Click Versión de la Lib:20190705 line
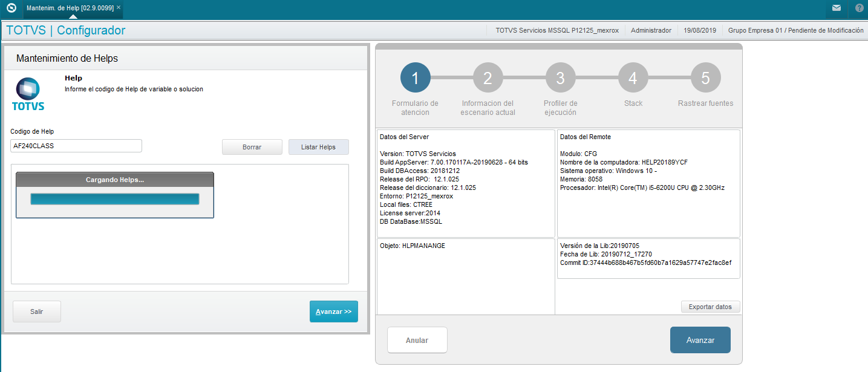The height and width of the screenshot is (372, 868). pos(599,246)
